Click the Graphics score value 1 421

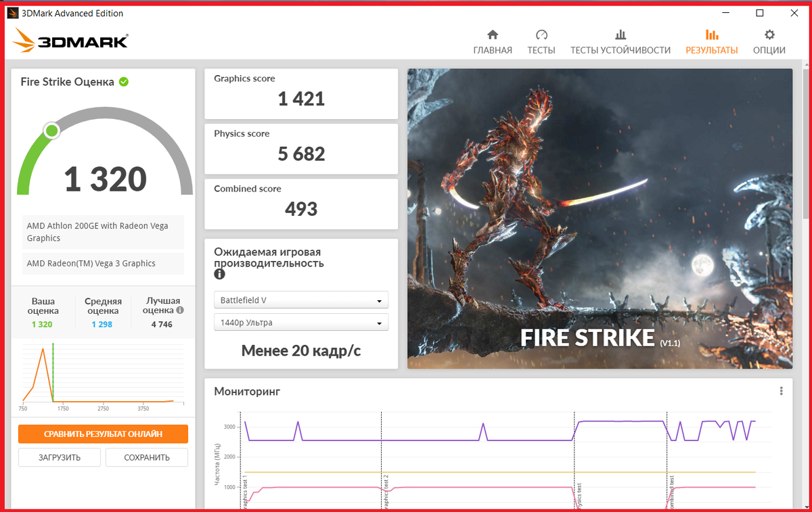click(x=301, y=99)
